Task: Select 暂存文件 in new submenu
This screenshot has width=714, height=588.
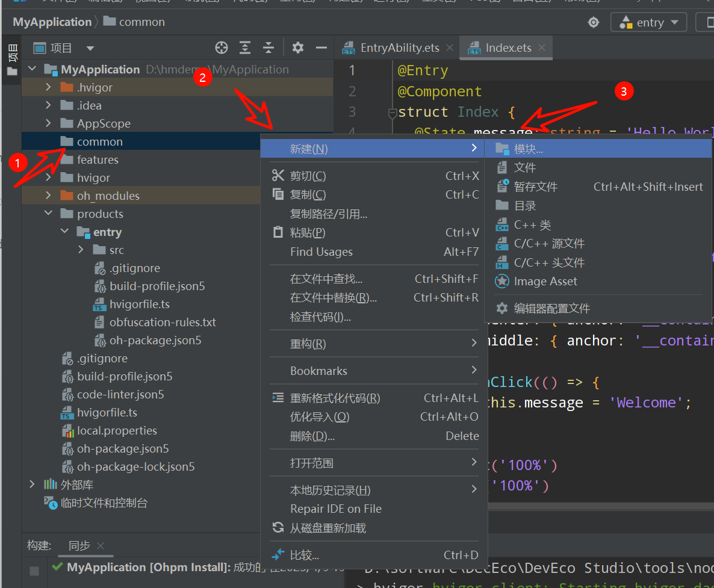Action: [598, 187]
